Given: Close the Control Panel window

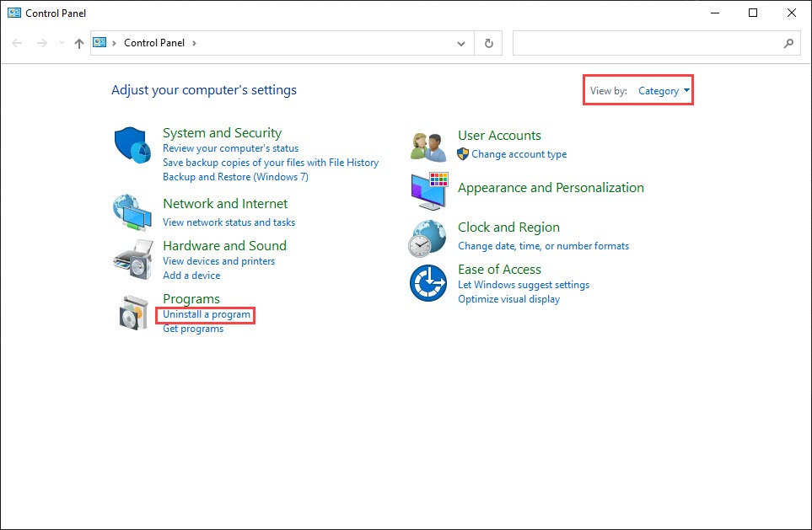Looking at the screenshot, I should point(791,13).
